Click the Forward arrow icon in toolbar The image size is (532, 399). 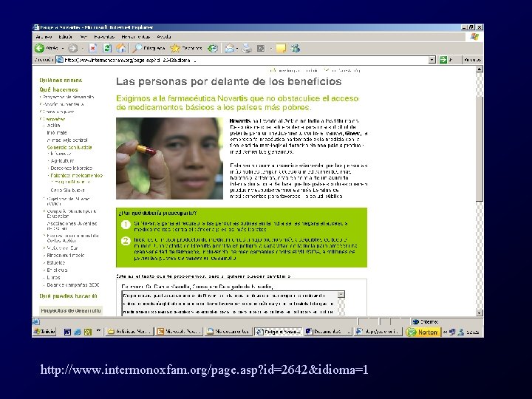[x=72, y=49]
